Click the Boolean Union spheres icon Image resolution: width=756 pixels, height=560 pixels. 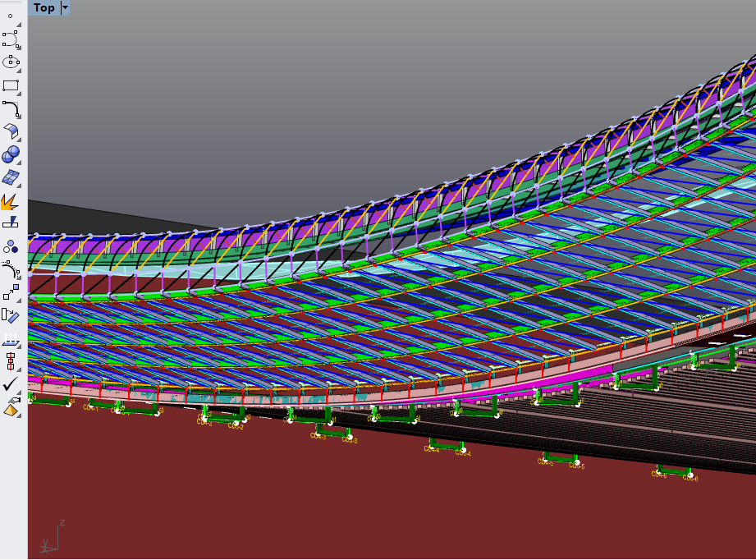click(x=11, y=154)
